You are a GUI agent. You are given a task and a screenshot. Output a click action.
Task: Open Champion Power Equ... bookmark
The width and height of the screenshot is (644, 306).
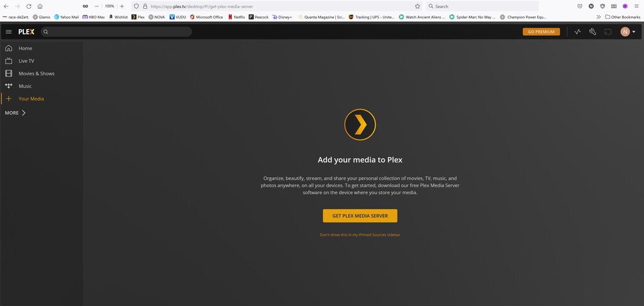tap(523, 17)
